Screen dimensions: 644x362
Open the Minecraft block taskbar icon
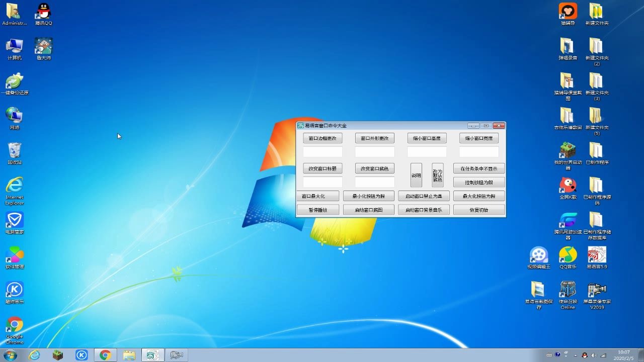[58, 355]
